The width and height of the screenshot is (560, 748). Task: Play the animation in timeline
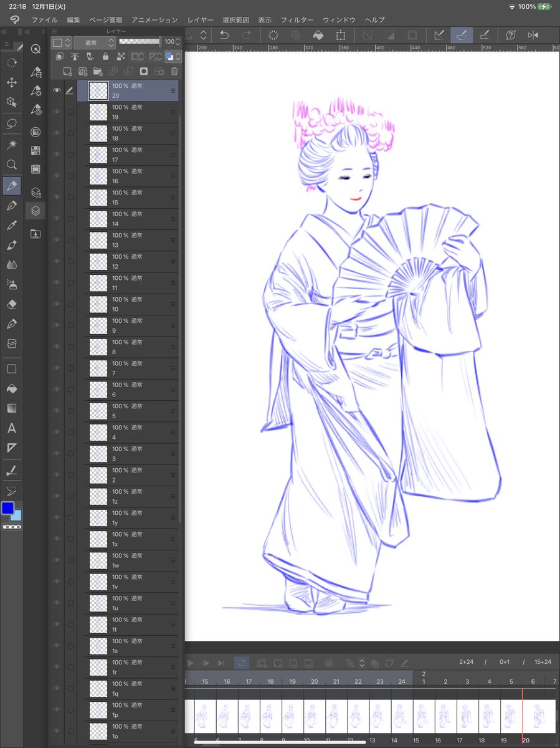(191, 663)
